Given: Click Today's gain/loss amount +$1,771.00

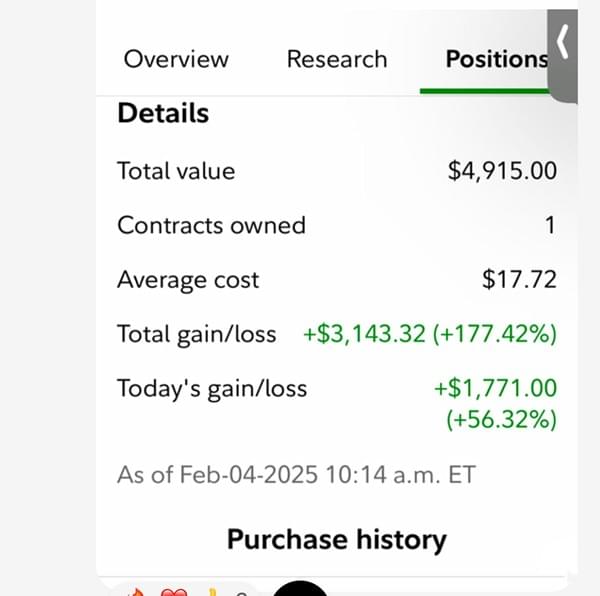Looking at the screenshot, I should pos(495,388).
